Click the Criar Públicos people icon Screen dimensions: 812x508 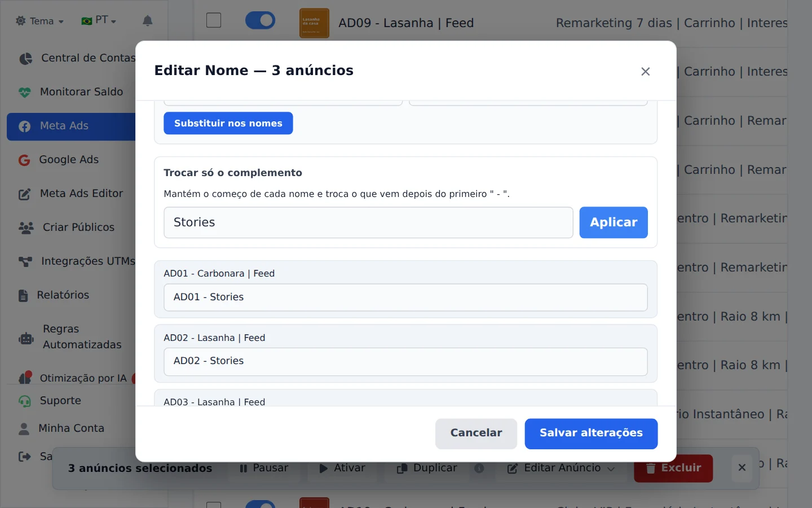coord(26,228)
